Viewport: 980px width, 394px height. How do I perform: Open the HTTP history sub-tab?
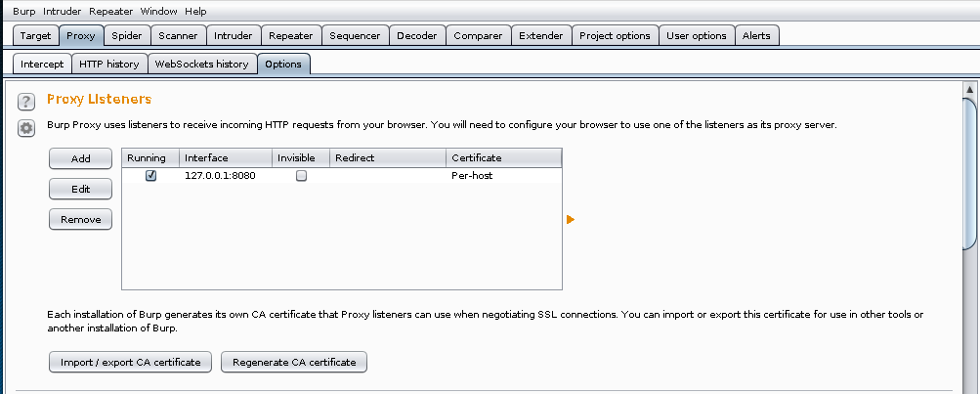(109, 64)
